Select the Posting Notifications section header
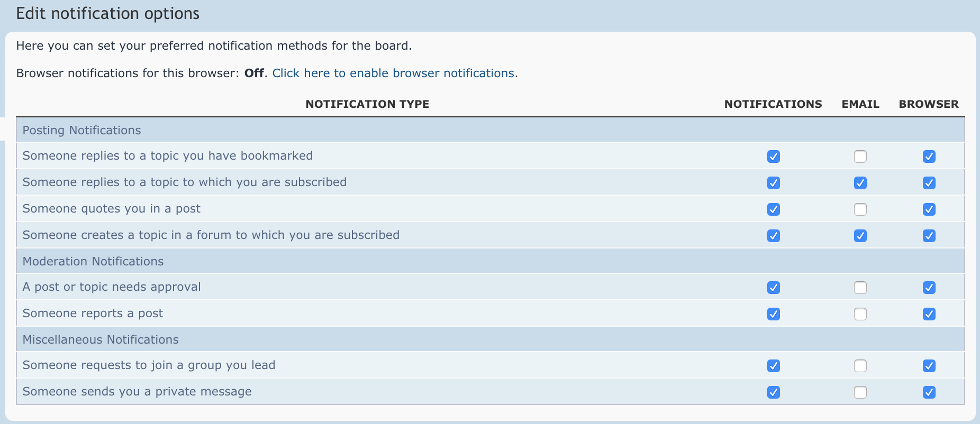The image size is (980, 424). coord(81,130)
